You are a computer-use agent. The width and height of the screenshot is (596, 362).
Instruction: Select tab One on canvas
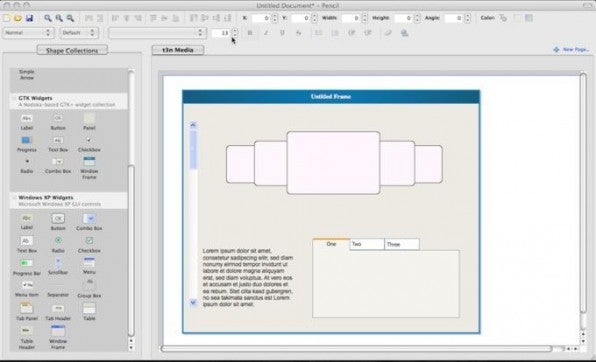tap(331, 244)
